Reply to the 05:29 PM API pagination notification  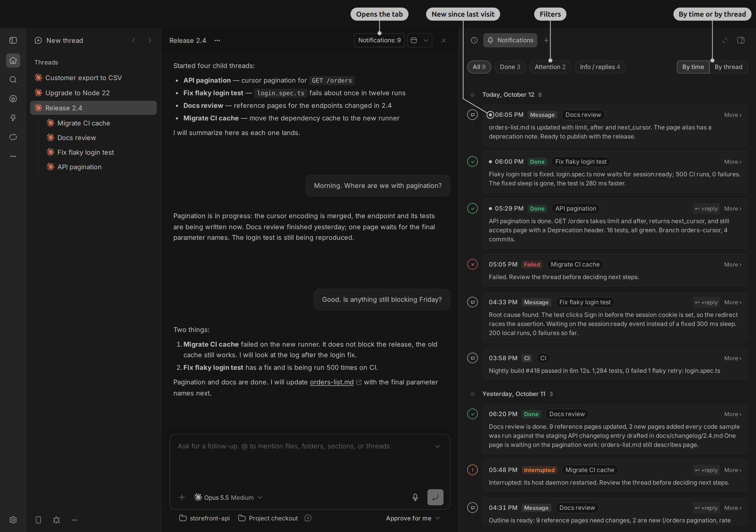click(x=706, y=208)
